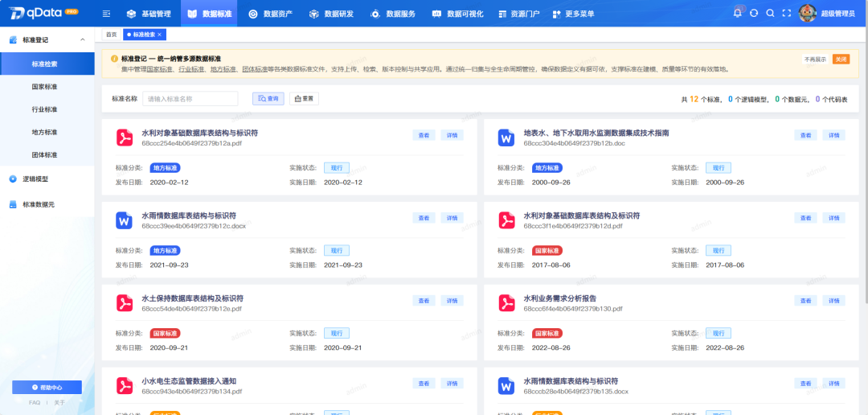
Task: Click the PDF icon of file 68ccc3f1e4b0649f2379b12d.pdf
Action: tap(506, 220)
